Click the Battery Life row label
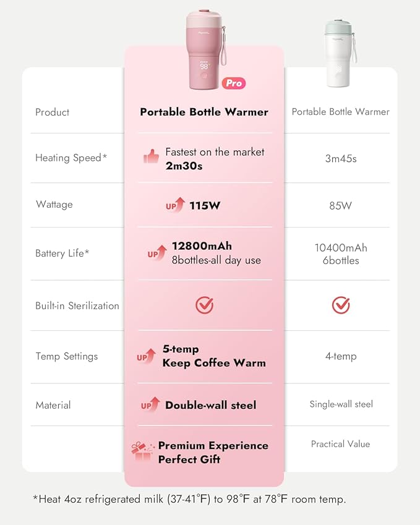420x525 pixels. point(62,253)
